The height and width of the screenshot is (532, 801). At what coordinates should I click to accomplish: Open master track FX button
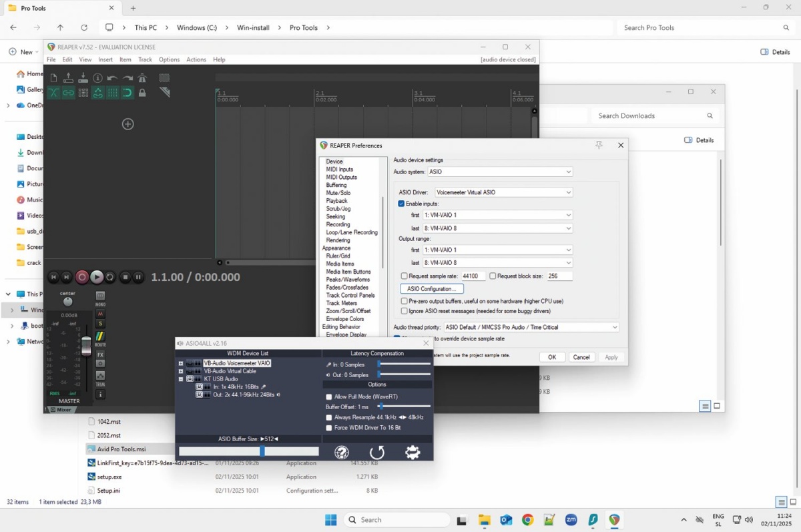tap(100, 354)
